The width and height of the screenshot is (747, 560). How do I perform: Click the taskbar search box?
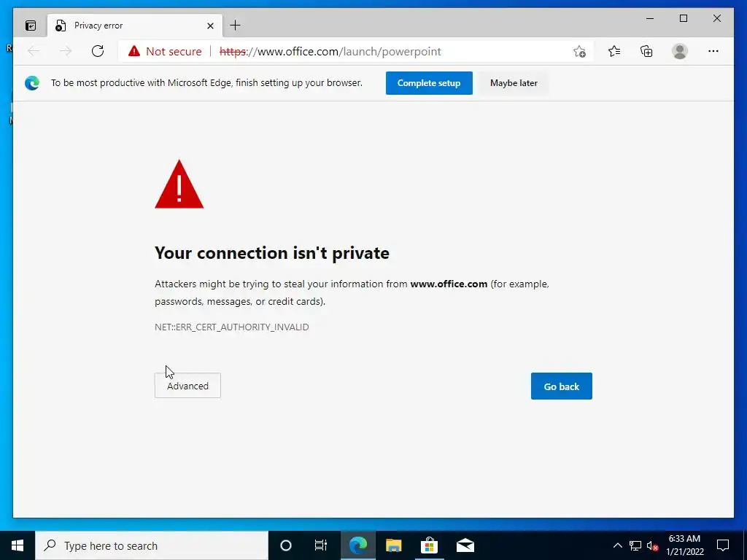tap(152, 545)
